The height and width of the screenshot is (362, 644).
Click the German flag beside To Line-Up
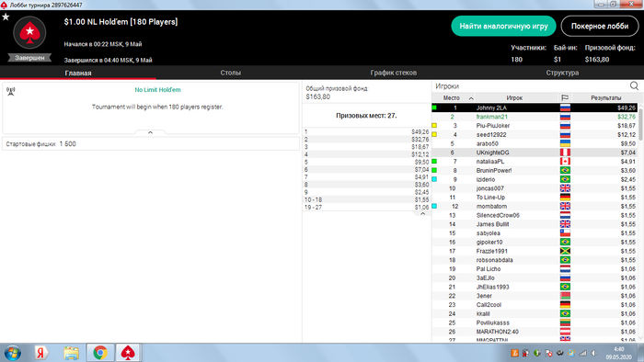point(565,198)
